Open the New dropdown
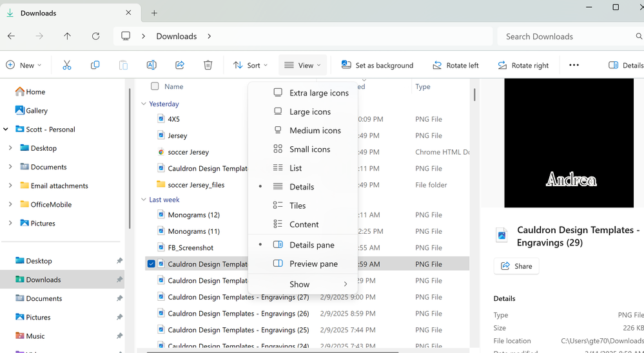The height and width of the screenshot is (353, 644). pyautogui.click(x=24, y=65)
